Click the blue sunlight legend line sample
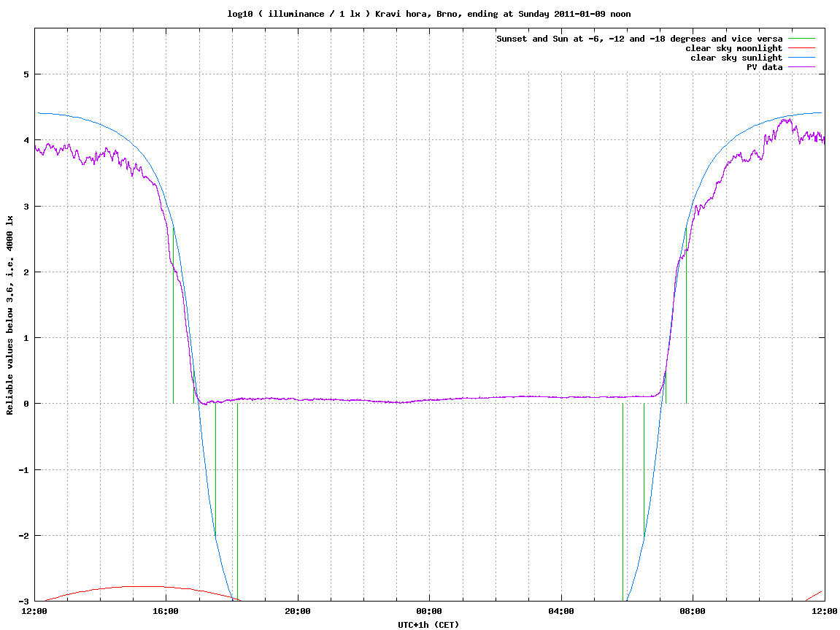840x630 pixels. 801,58
